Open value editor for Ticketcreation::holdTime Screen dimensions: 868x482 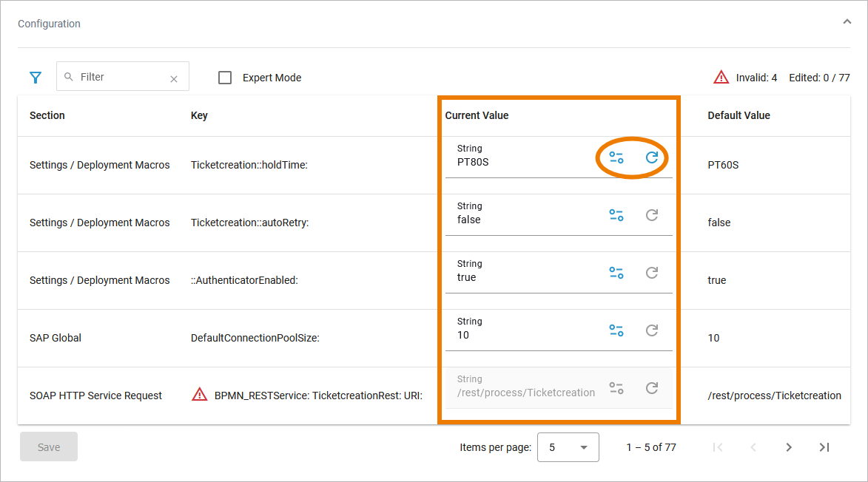click(616, 157)
